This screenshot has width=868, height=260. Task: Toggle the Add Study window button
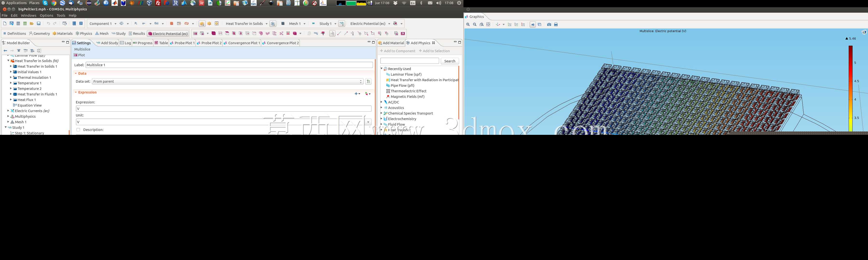(342, 24)
